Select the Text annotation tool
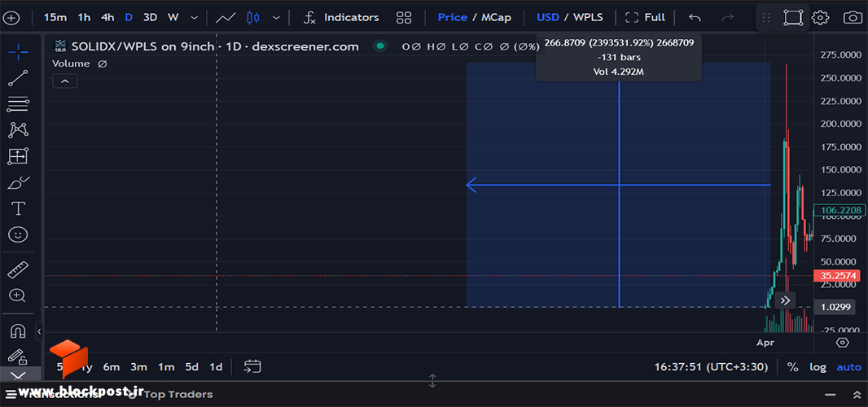Screen dimensions: 868x407 point(18,208)
